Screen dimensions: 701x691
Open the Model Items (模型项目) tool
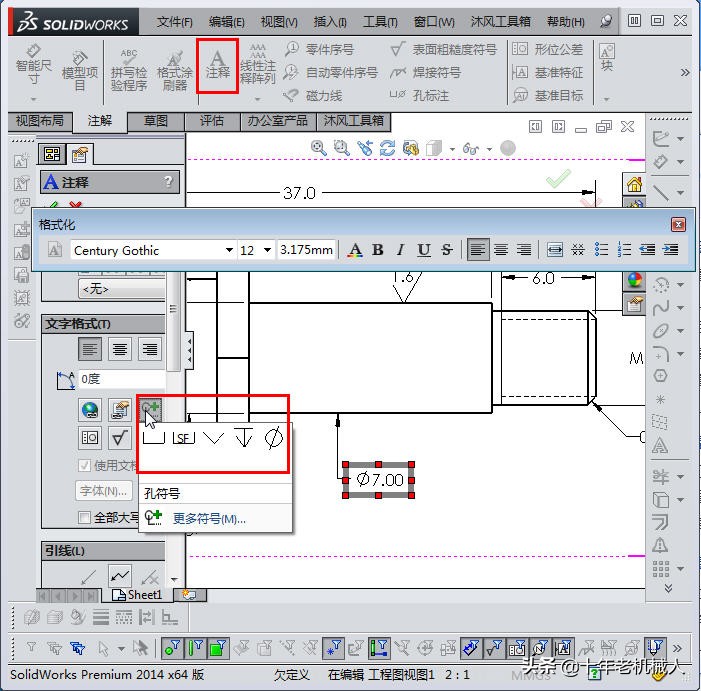pyautogui.click(x=80, y=71)
